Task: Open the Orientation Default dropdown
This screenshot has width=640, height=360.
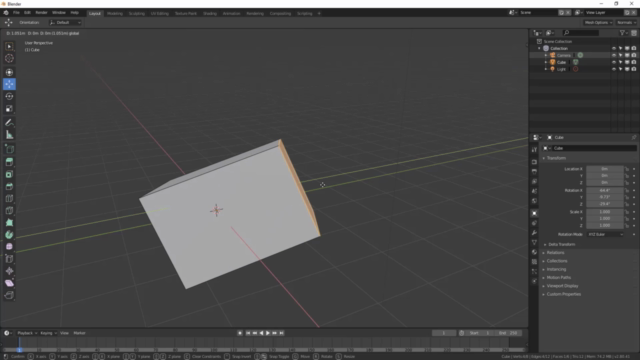Action: pos(65,22)
